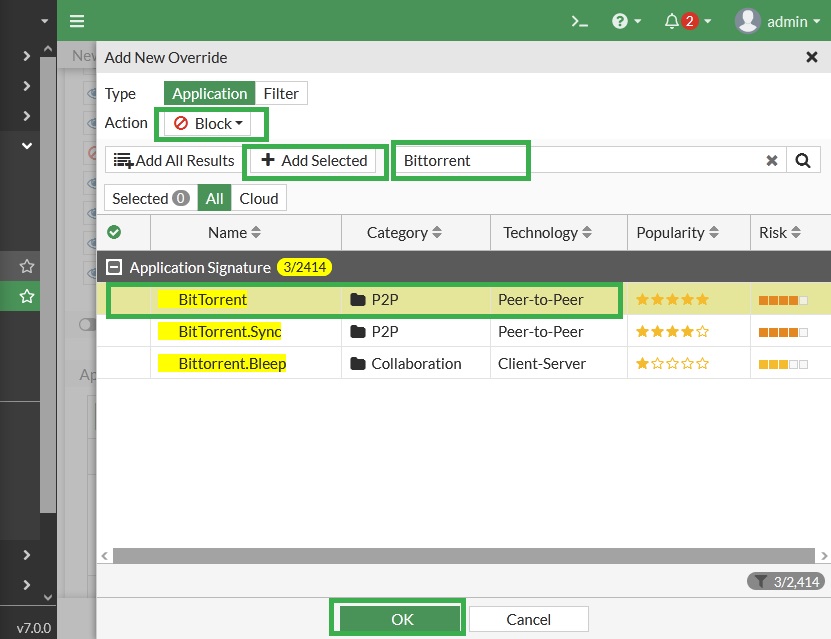Click the Client-Server technology cell
831x639 pixels.
pyautogui.click(x=542, y=363)
